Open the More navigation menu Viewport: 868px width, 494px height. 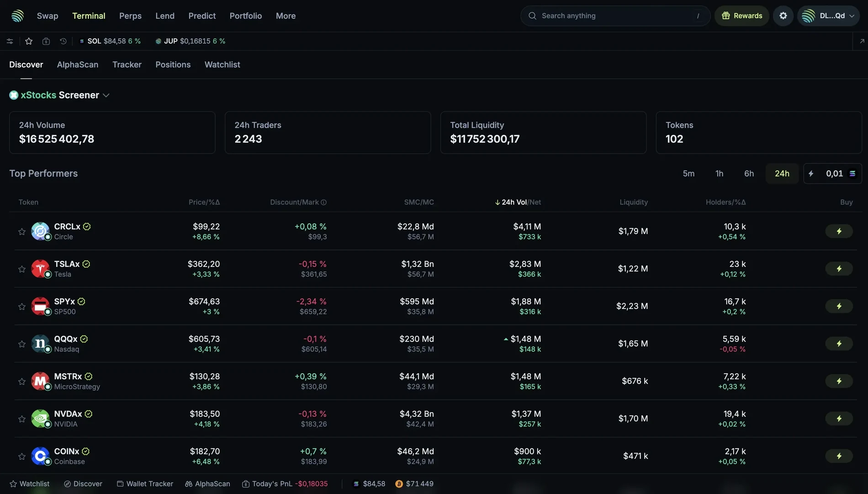[286, 16]
